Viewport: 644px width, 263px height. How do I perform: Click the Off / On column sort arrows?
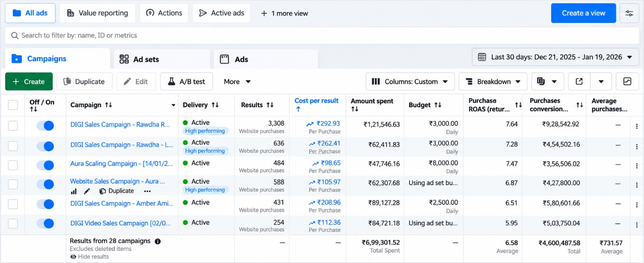(33, 109)
